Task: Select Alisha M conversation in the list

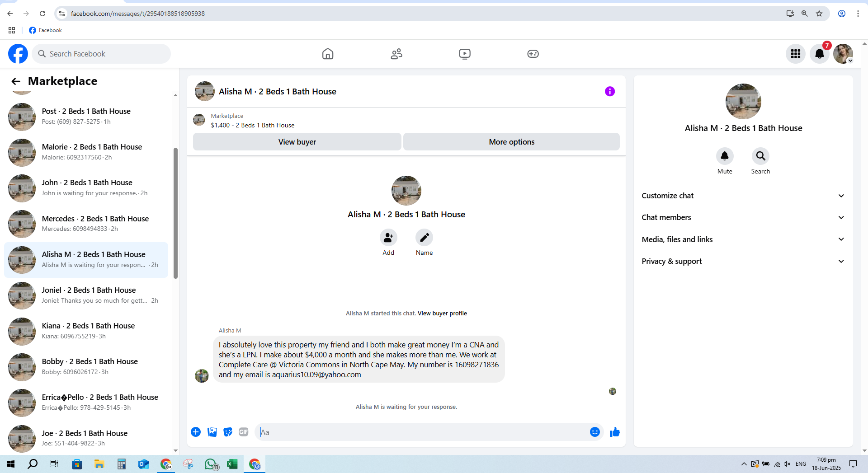Action: [x=86, y=260]
